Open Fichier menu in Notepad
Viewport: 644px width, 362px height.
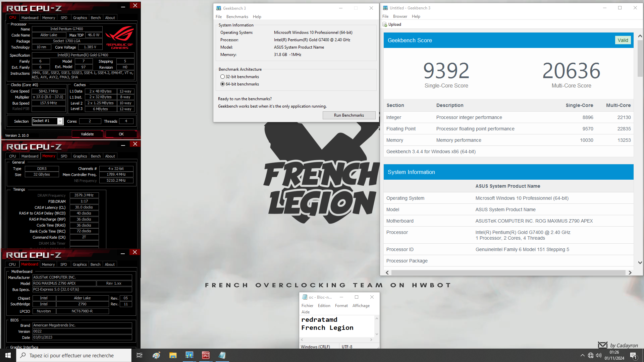pos(307,306)
